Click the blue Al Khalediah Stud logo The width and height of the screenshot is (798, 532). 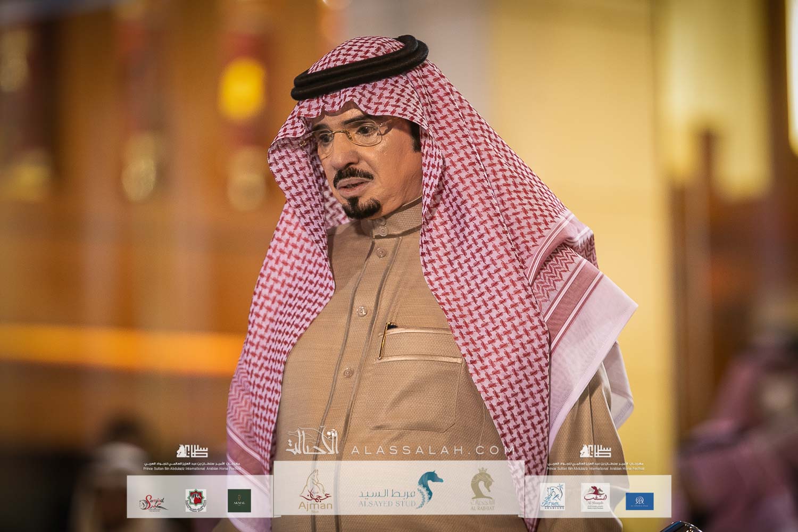(639, 500)
